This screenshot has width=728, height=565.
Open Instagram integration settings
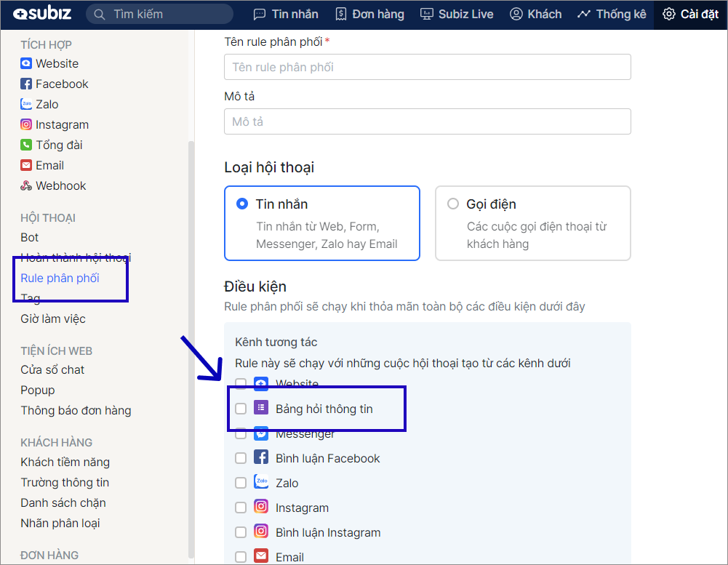point(55,125)
